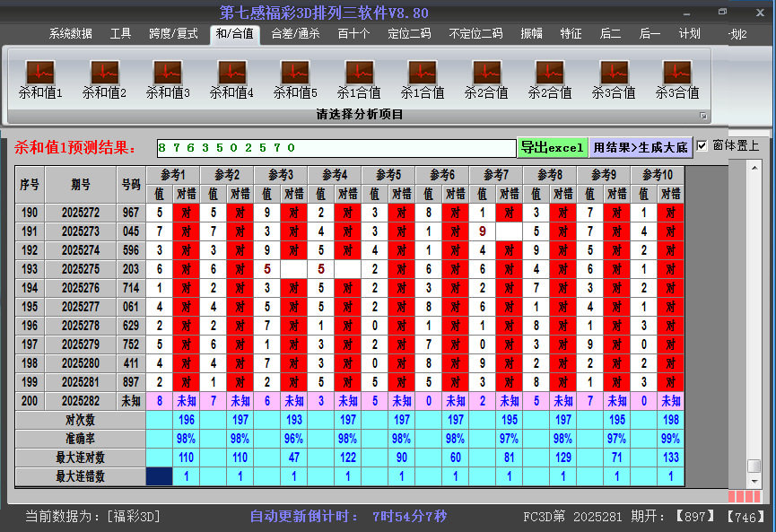Click the 用结果>生成大底 button
This screenshot has height=532, width=776.
641,147
